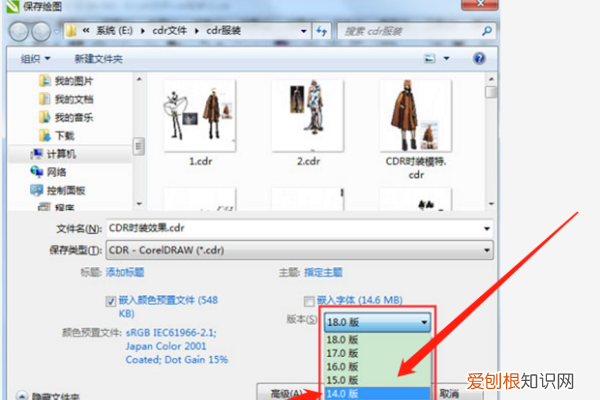The width and height of the screenshot is (600, 400).
Task: Click down arrow of file list scrollbar
Action: pos(491,204)
